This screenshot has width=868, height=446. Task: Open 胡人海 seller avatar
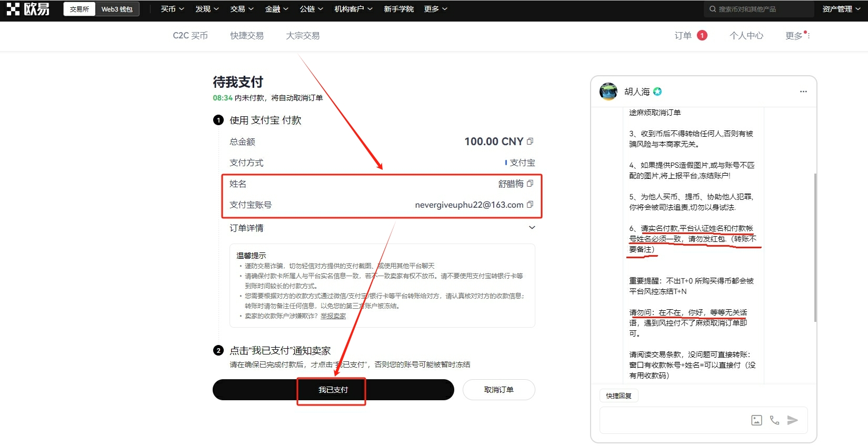pos(608,92)
